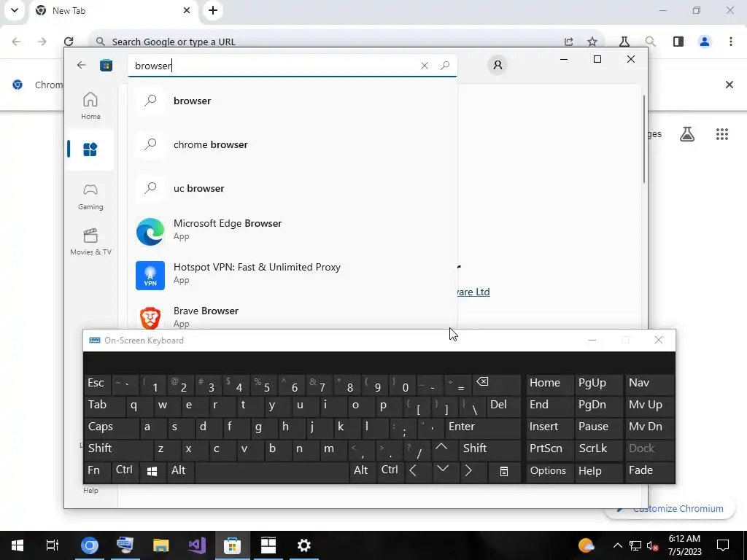This screenshot has width=747, height=560.
Task: Open Microsoft Edge Browser app result
Action: [x=293, y=230]
